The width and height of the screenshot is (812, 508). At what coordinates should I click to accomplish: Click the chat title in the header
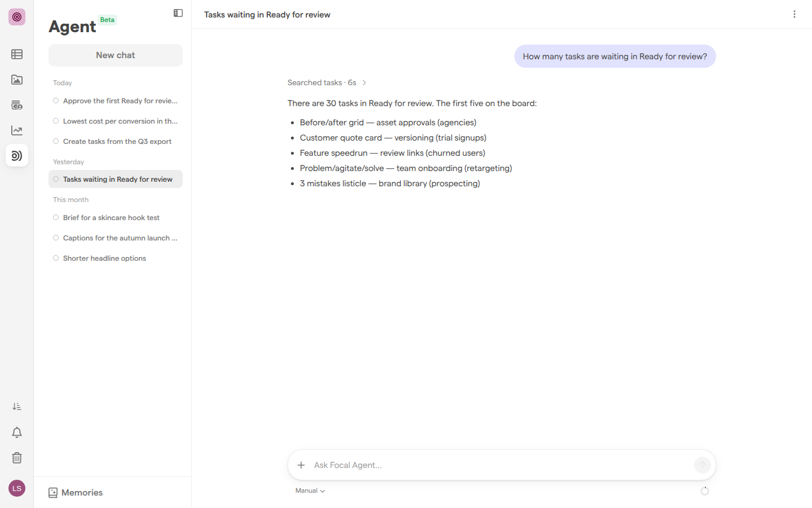point(267,15)
